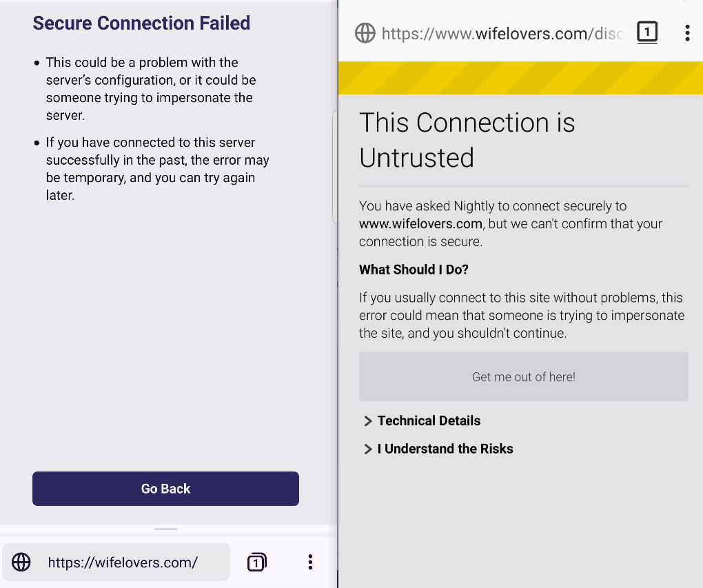Click the Go Back button
The height and width of the screenshot is (588, 703).
coord(165,489)
